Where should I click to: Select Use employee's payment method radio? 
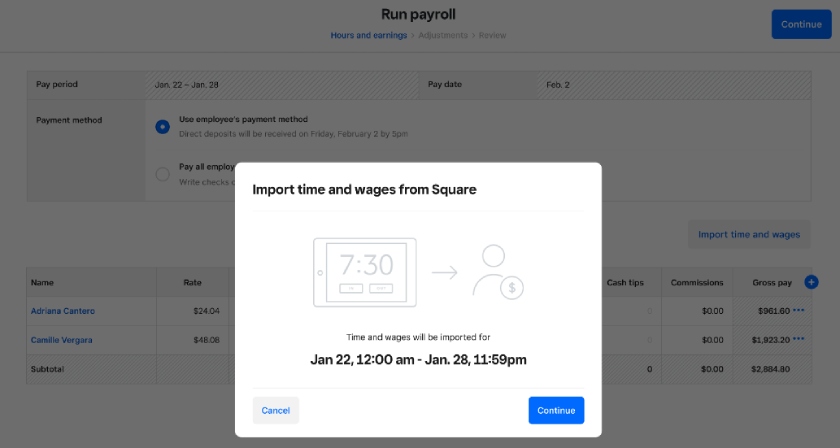click(162, 127)
